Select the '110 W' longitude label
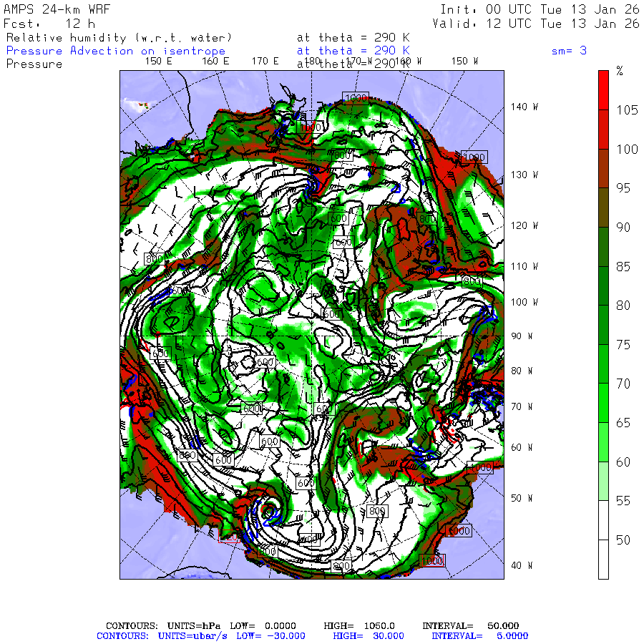644x644 pixels. click(524, 266)
